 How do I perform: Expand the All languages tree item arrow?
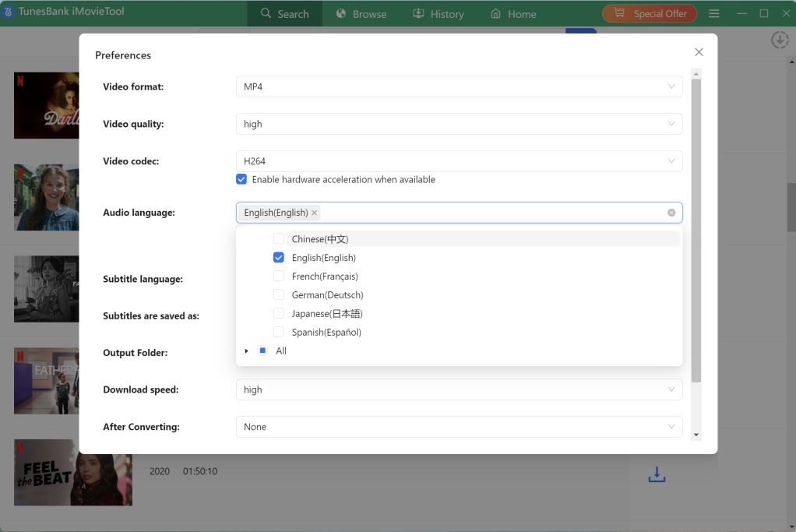point(247,351)
